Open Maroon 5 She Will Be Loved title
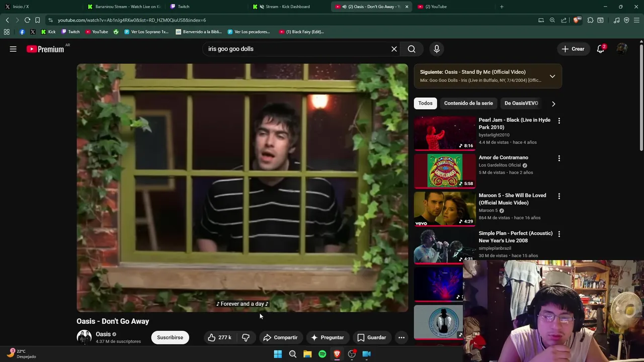The height and width of the screenshot is (362, 644). pos(512,199)
